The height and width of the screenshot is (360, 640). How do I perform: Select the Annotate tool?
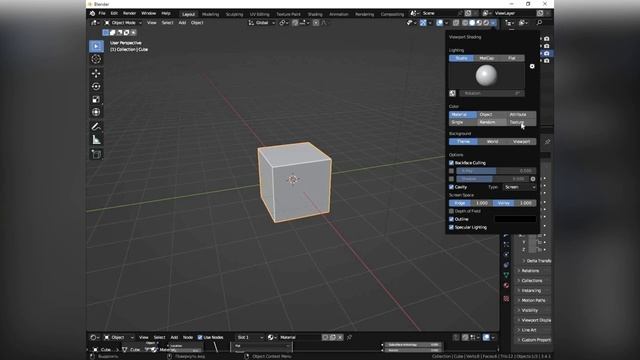(x=96, y=127)
